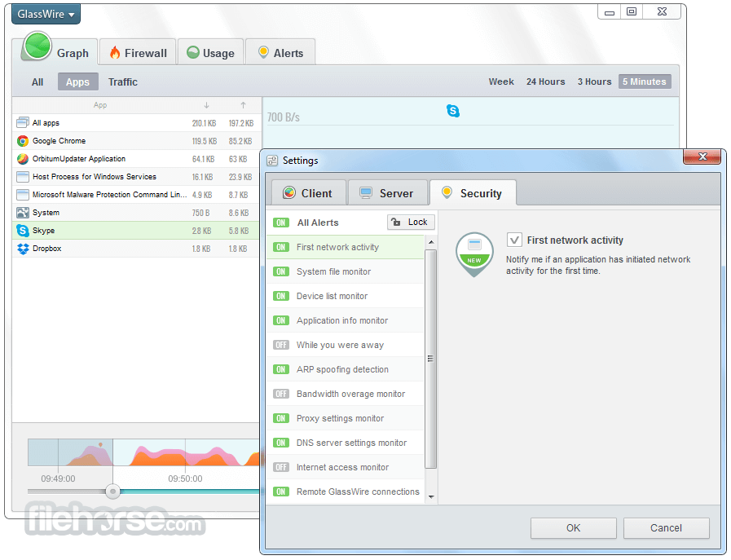The width and height of the screenshot is (731, 560).
Task: Click the Usage tab pie icon
Action: coord(192,52)
